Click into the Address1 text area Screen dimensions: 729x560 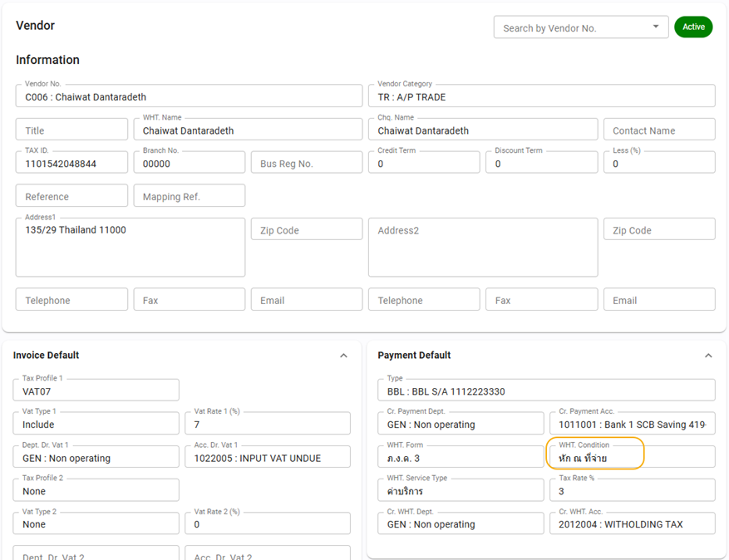coord(130,248)
